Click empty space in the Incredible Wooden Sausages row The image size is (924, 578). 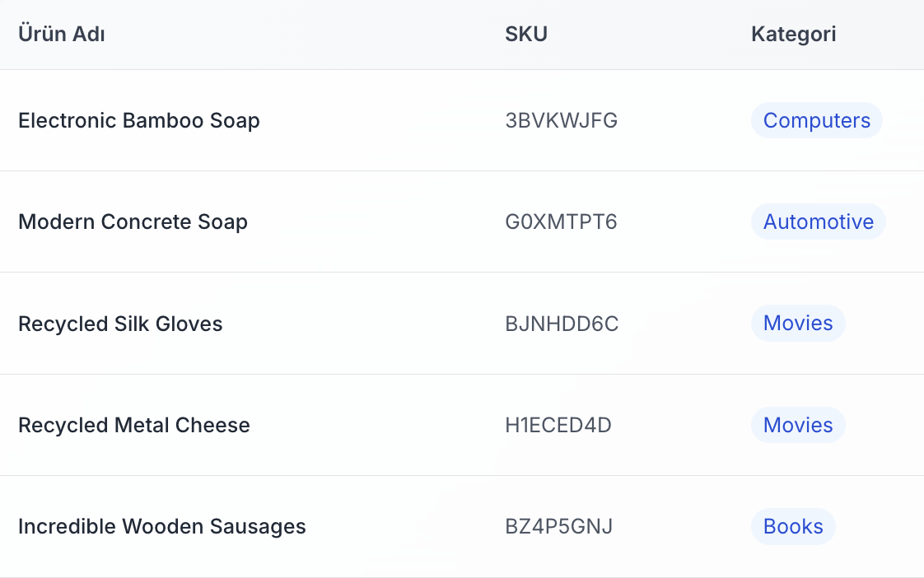407,527
